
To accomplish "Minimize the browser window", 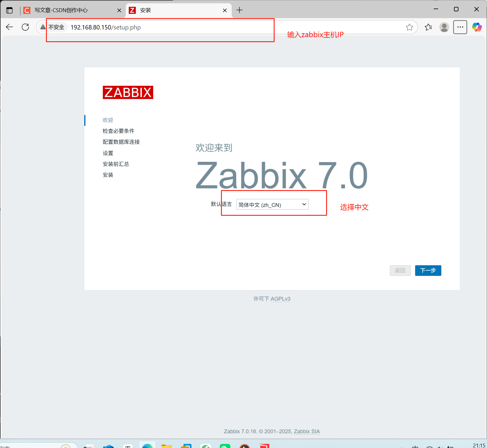I will click(x=436, y=9).
